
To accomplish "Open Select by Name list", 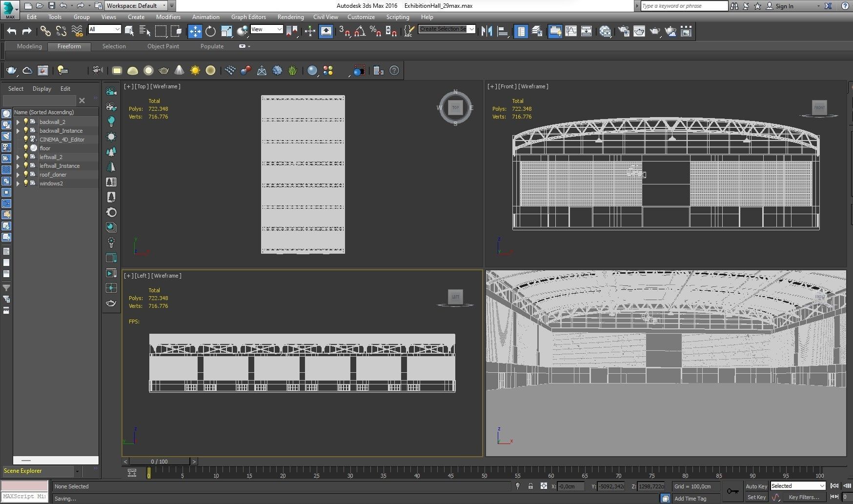I will [x=145, y=31].
